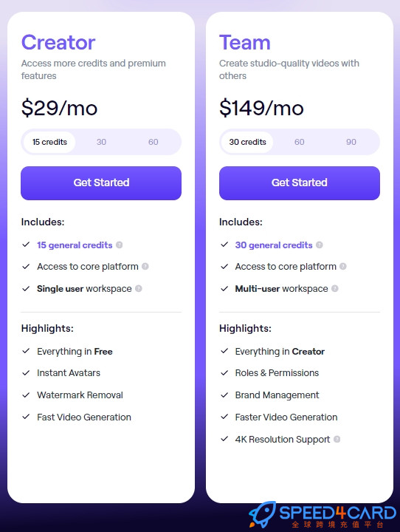Select 30 credits option in Team plan

point(247,142)
